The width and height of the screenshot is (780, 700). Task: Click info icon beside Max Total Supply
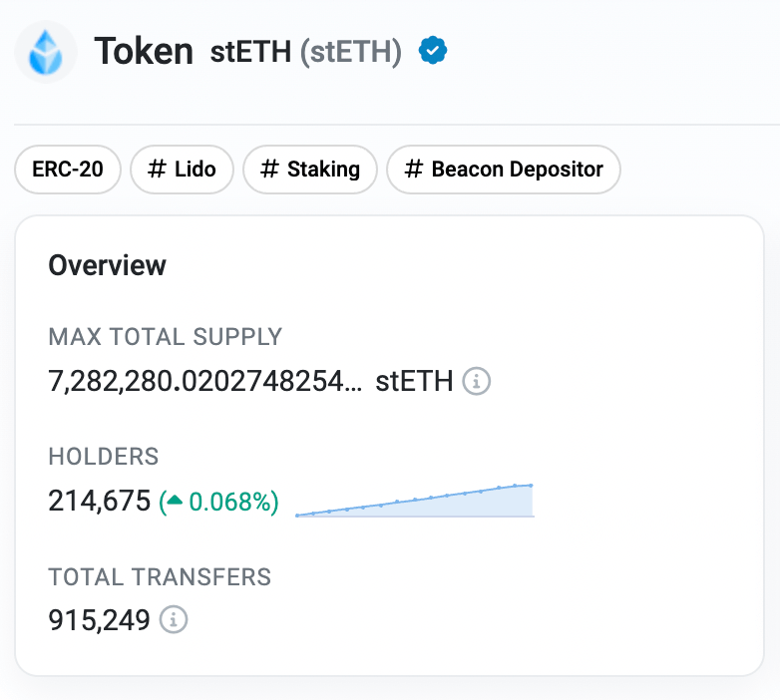point(477,381)
